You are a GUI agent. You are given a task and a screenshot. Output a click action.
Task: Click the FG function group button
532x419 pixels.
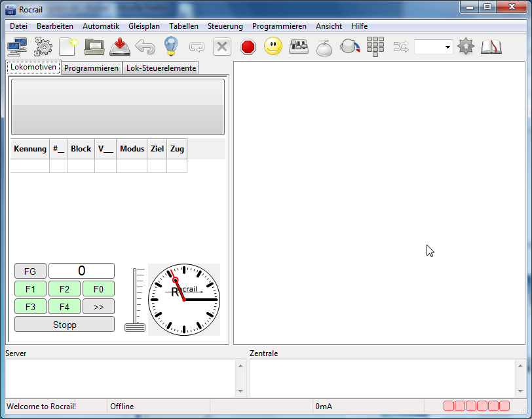coord(30,271)
